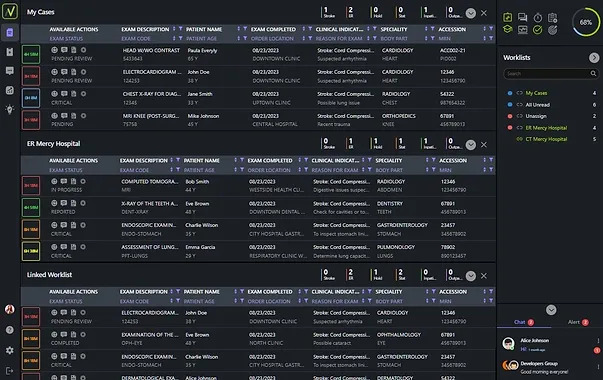Toggle the ER count filter in Linked Worklist header
This screenshot has height=380, width=603.
pyautogui.click(x=350, y=275)
